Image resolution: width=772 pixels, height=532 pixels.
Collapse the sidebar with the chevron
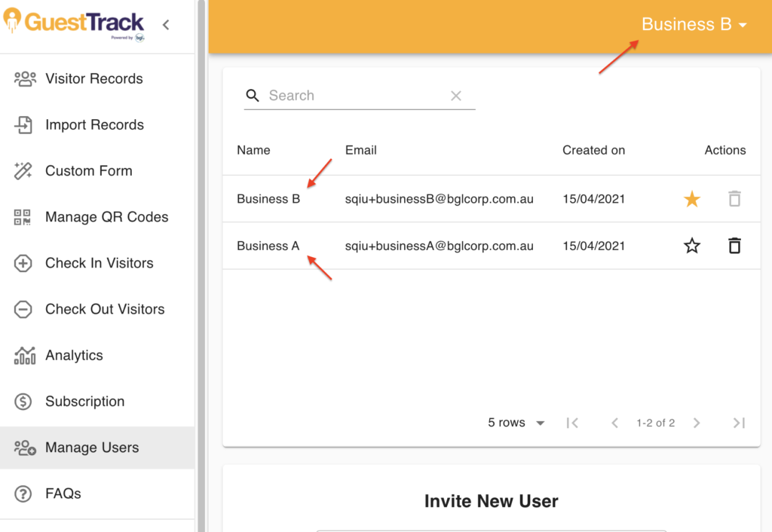click(166, 25)
